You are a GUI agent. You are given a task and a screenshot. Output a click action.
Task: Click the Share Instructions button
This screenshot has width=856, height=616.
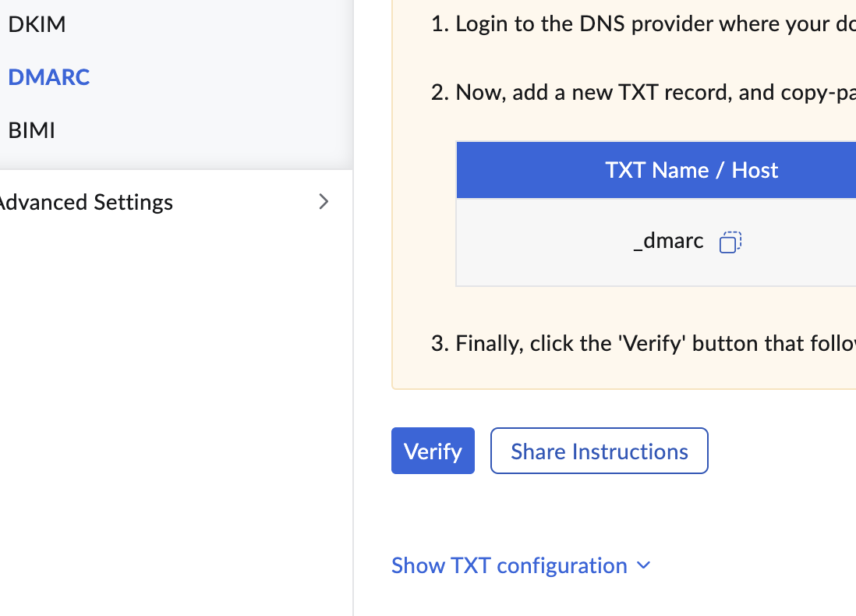[x=599, y=451]
